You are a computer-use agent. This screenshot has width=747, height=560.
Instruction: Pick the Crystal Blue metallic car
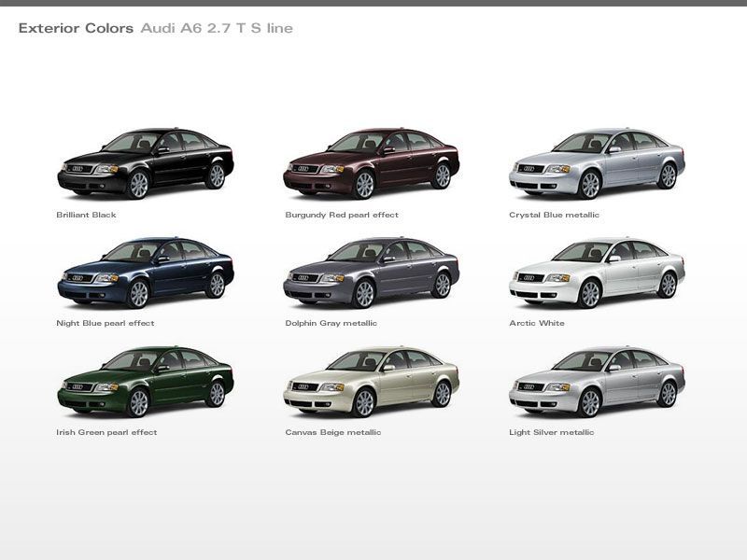coord(597,164)
